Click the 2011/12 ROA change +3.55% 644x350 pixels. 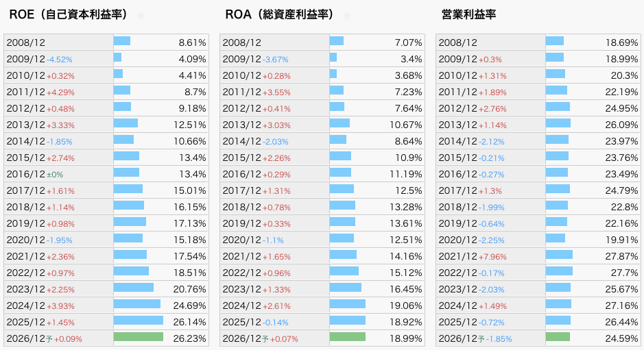pos(276,92)
